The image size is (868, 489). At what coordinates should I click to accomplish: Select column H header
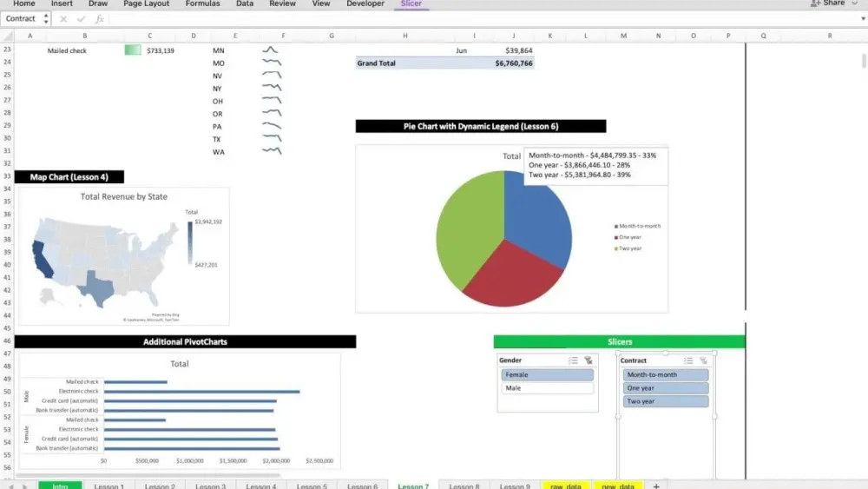pyautogui.click(x=405, y=36)
